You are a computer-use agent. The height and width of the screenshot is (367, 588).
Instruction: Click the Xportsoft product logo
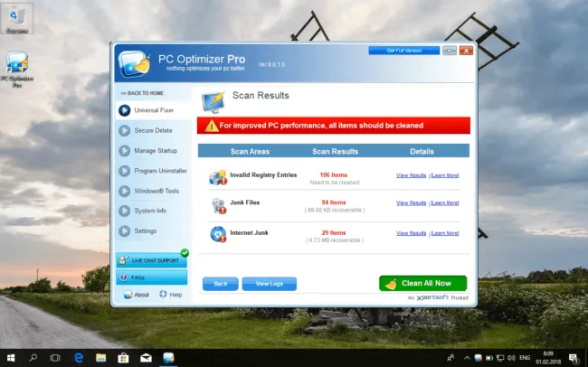[x=432, y=297]
